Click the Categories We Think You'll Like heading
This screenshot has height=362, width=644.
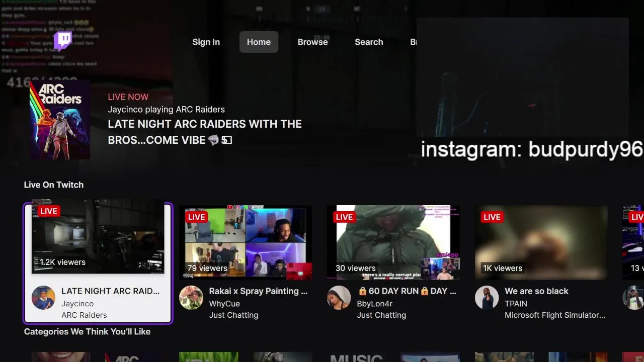(x=87, y=332)
